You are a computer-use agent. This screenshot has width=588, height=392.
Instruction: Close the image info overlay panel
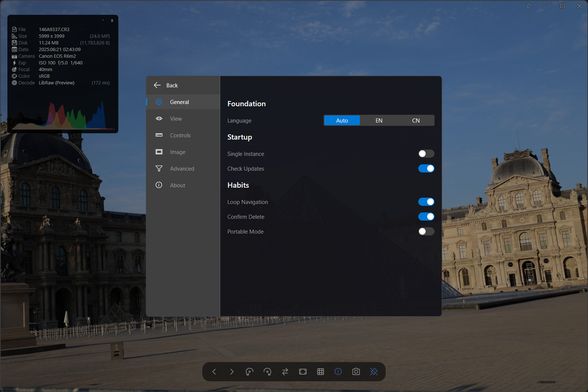click(112, 21)
